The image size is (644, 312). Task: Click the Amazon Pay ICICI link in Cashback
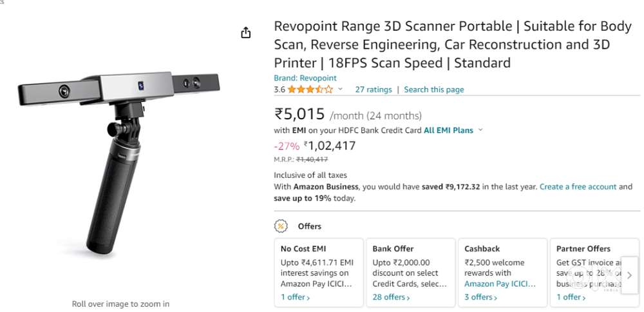pos(499,284)
